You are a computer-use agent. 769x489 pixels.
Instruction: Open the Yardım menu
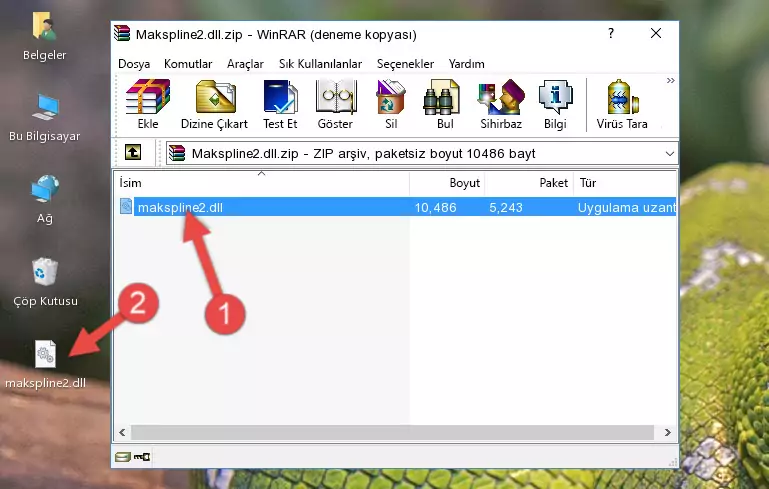(466, 64)
